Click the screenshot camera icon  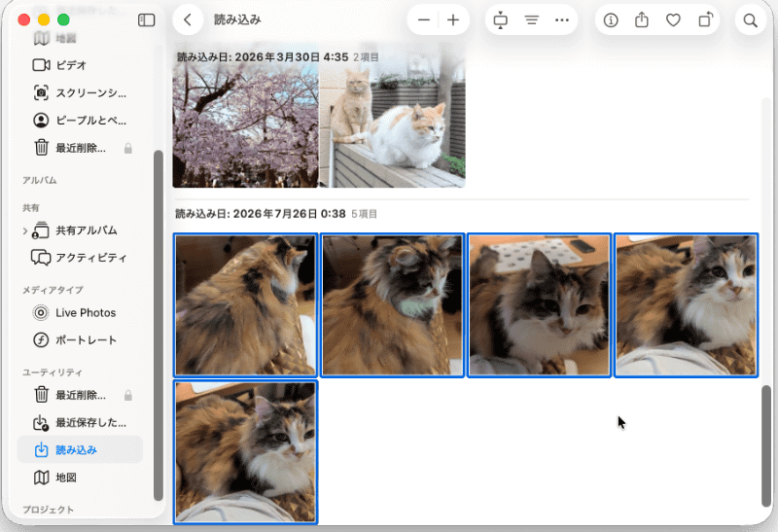[41, 92]
